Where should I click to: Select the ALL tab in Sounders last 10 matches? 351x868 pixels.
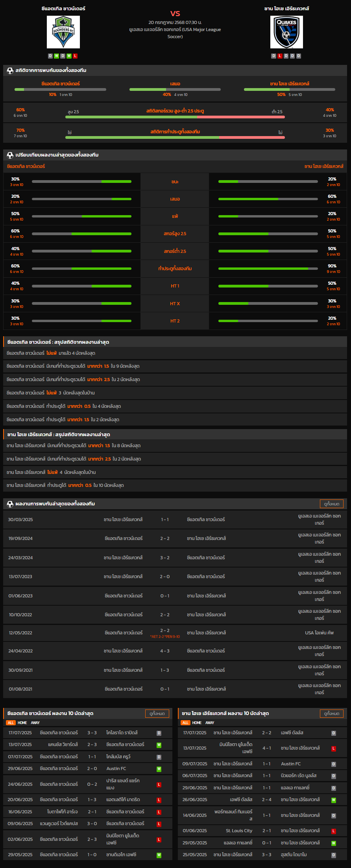click(11, 723)
